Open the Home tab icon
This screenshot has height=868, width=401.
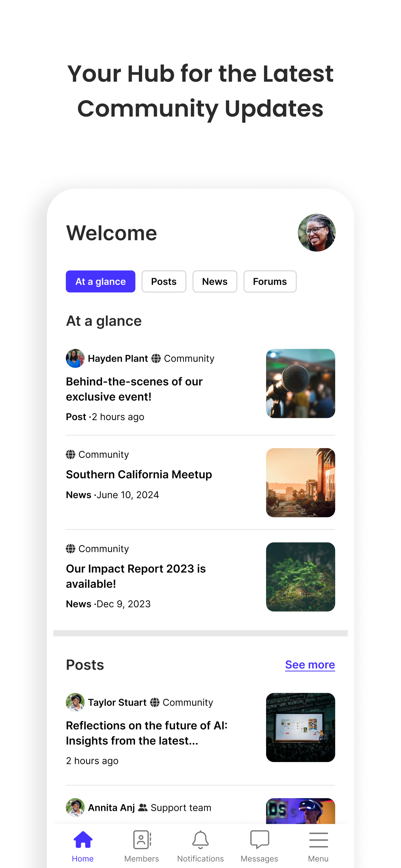coord(83,839)
